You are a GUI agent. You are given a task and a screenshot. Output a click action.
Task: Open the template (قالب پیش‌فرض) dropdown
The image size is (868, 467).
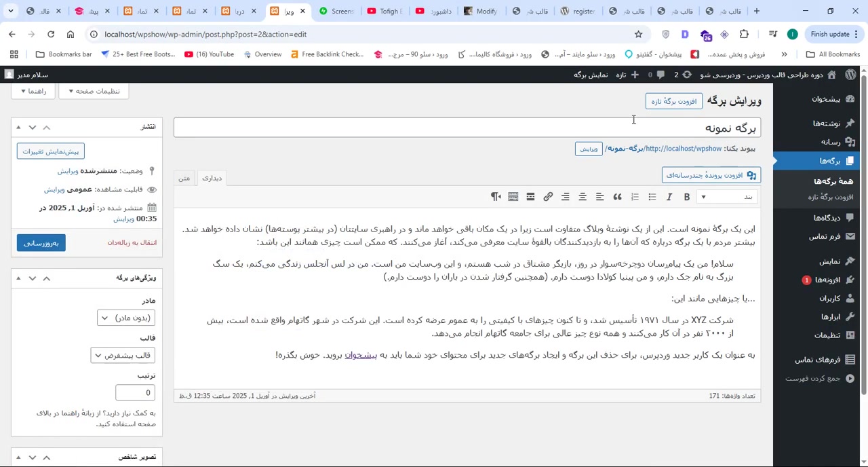click(x=122, y=355)
